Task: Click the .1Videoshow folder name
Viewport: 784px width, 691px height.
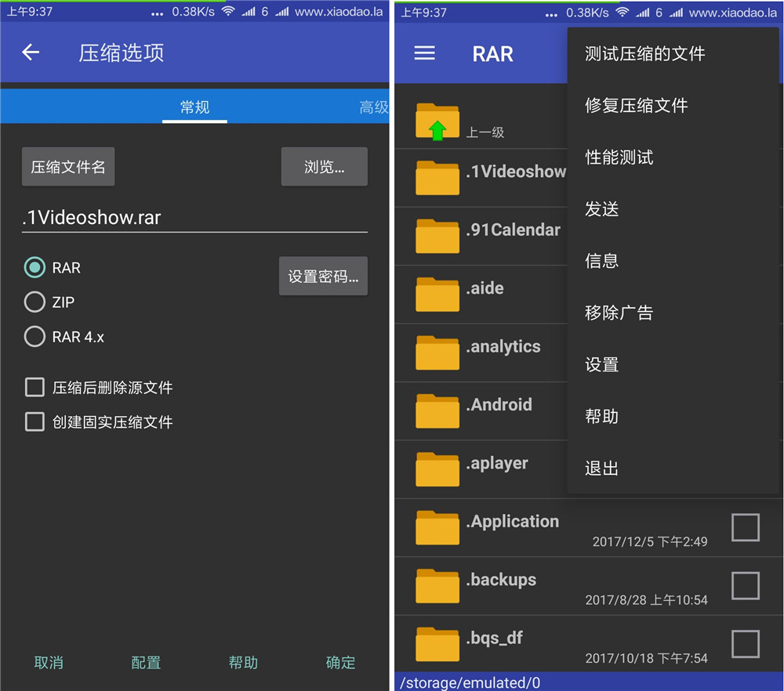Action: pyautogui.click(x=516, y=172)
